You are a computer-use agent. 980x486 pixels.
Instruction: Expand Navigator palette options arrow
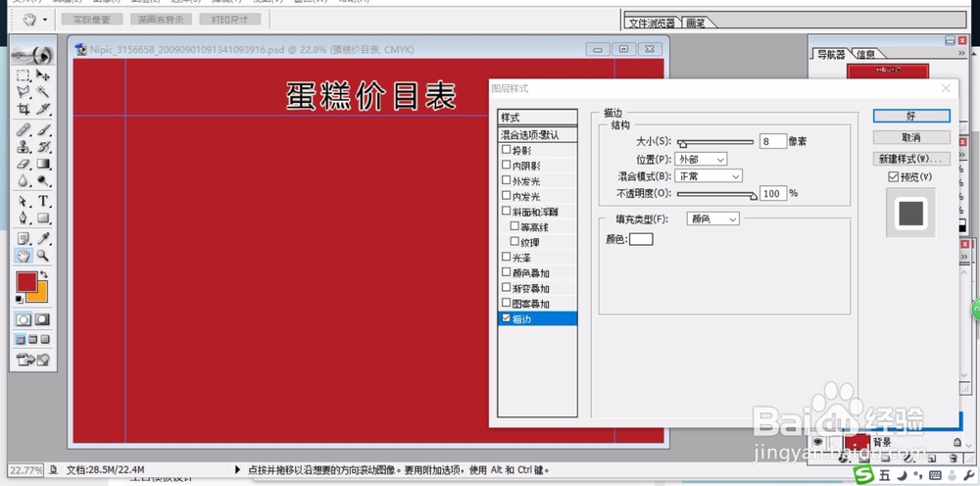[962, 54]
